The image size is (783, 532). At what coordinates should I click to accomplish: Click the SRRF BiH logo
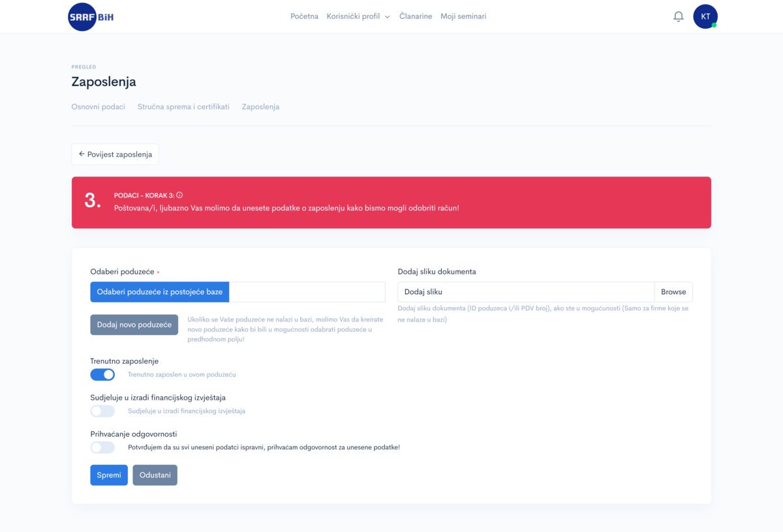click(91, 17)
